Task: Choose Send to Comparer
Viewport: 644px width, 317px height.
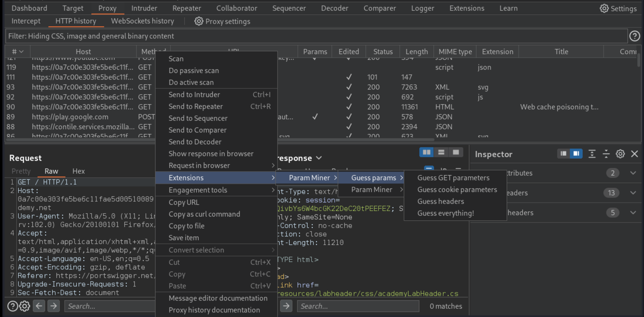Action: (x=216, y=130)
